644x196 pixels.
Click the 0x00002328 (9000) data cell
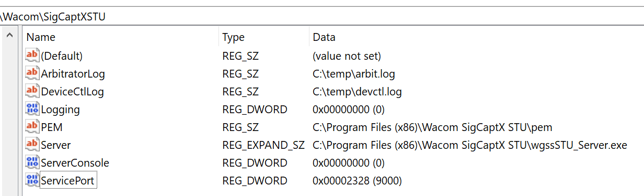[357, 181]
